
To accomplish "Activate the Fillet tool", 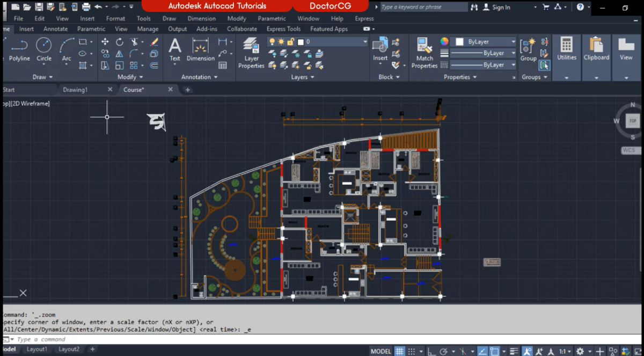I will 134,54.
